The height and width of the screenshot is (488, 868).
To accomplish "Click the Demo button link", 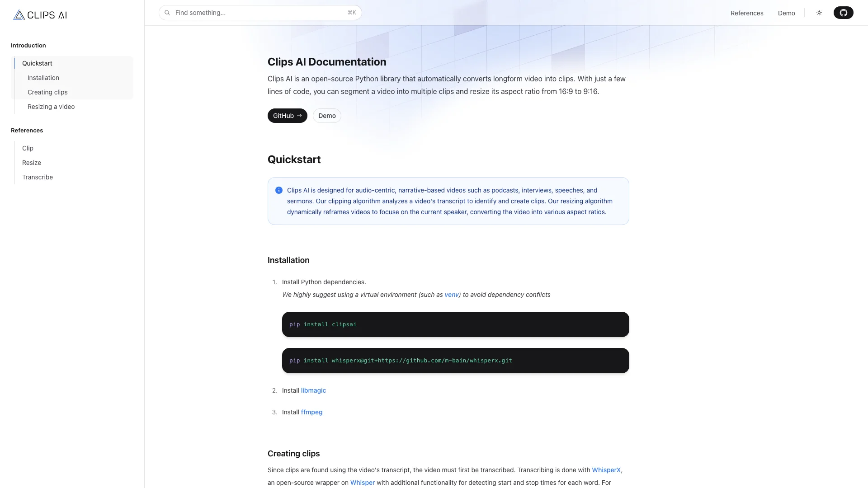I will click(327, 116).
